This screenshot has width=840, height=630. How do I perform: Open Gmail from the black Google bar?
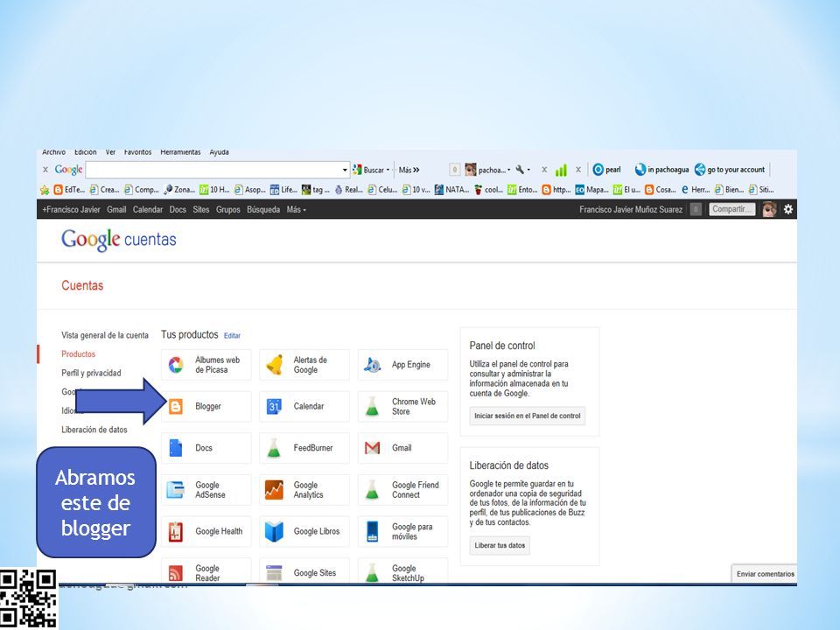(x=116, y=209)
